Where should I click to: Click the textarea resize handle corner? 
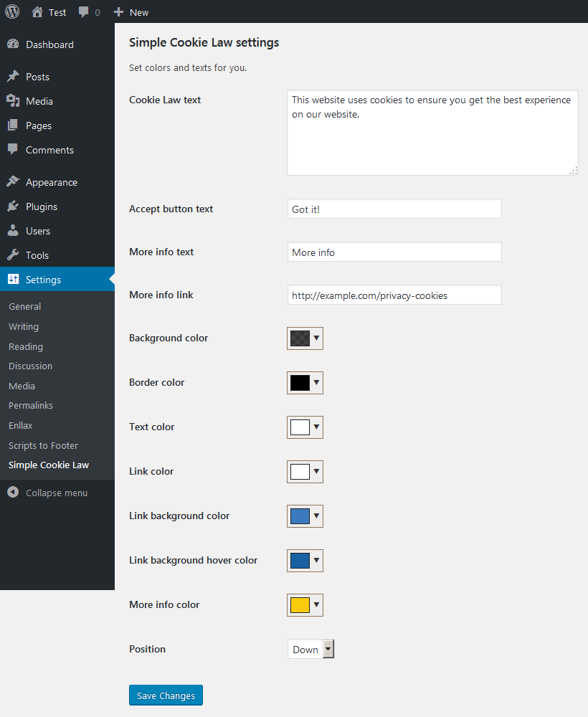[574, 171]
